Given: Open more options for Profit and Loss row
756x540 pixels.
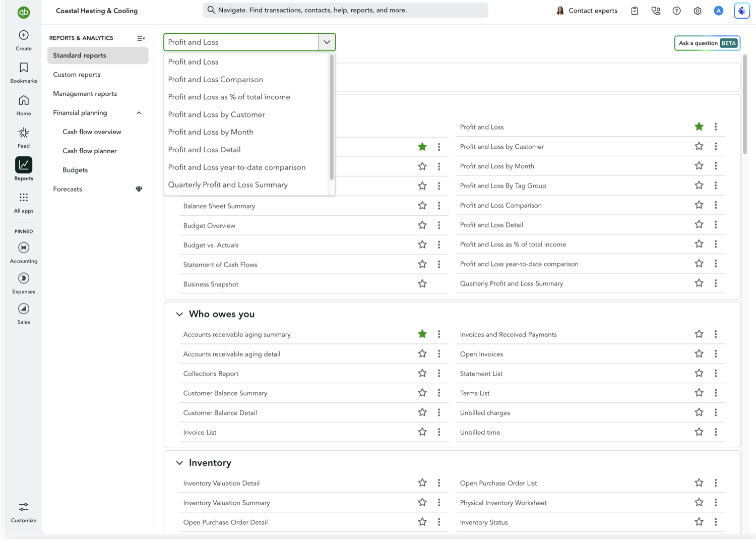Looking at the screenshot, I should point(716,127).
